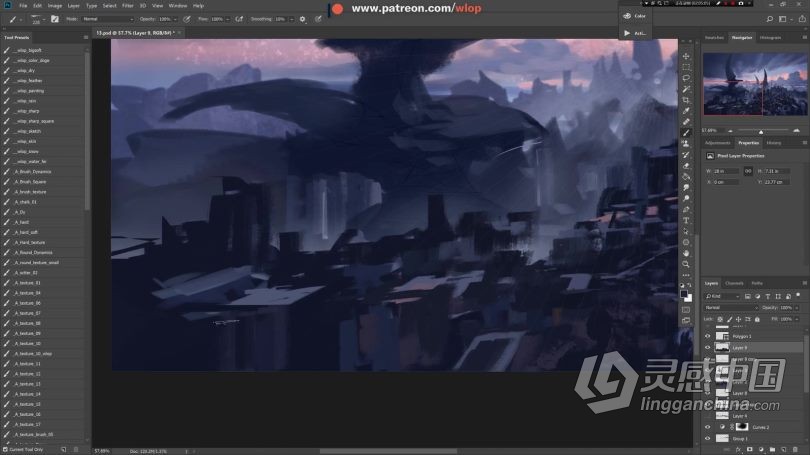
Task: Select the Eraser tool
Action: 686,166
